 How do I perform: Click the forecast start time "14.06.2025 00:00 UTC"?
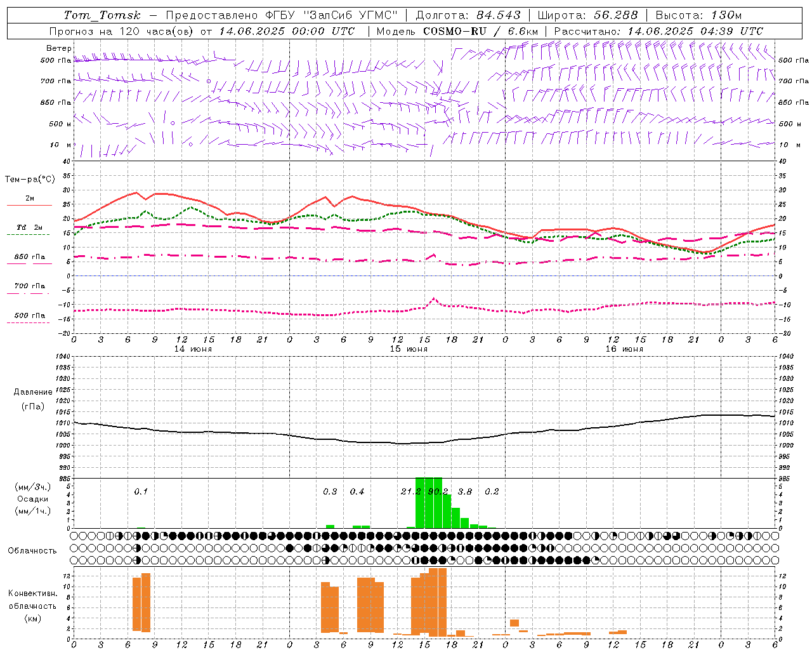(287, 31)
